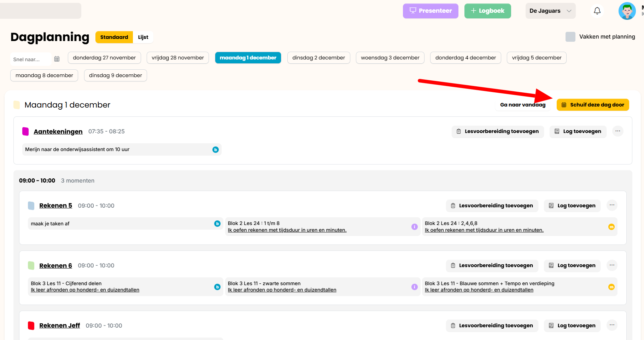Viewport: 644px width, 340px height.
Task: Open the Rekenen 5 subject link
Action: [x=55, y=206]
